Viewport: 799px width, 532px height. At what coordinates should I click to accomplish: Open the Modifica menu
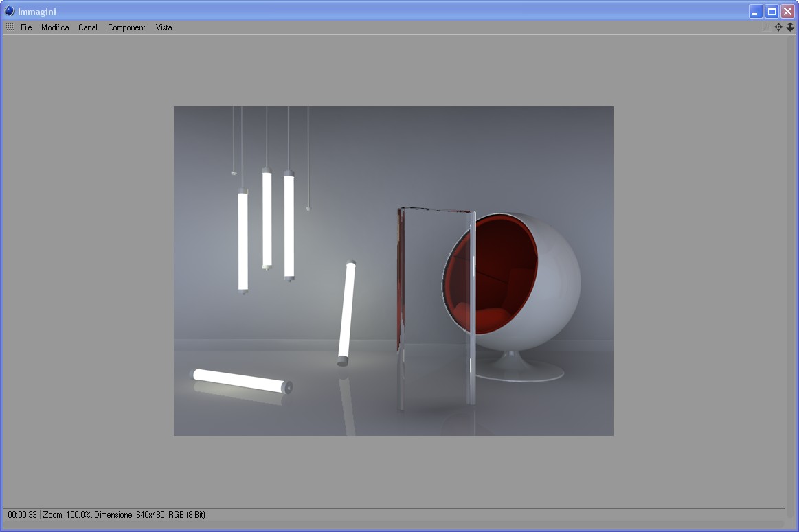pyautogui.click(x=55, y=27)
